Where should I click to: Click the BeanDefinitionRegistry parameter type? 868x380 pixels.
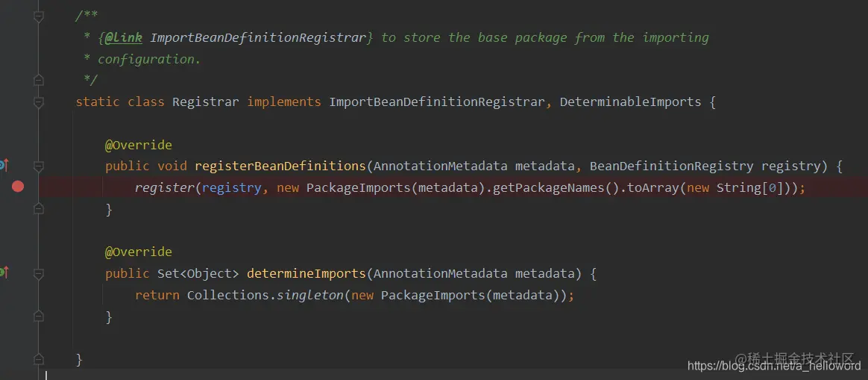point(671,166)
